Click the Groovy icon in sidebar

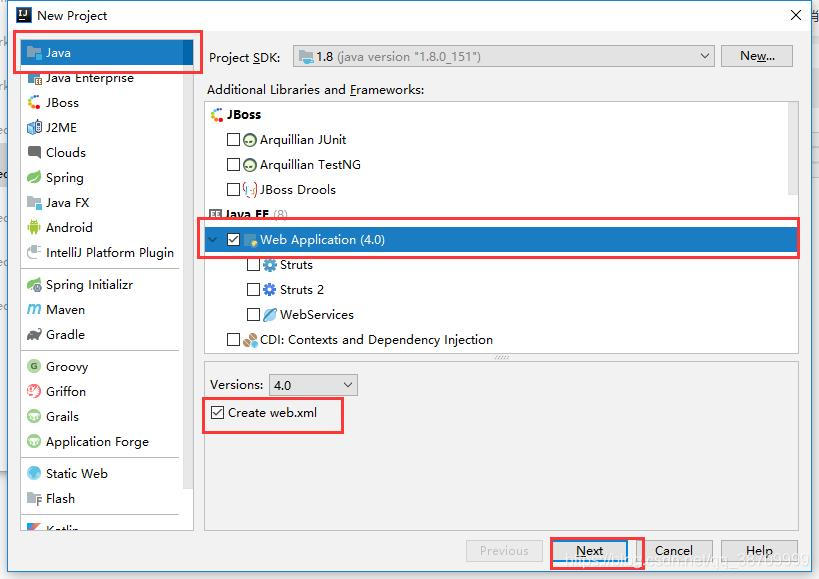click(x=34, y=367)
